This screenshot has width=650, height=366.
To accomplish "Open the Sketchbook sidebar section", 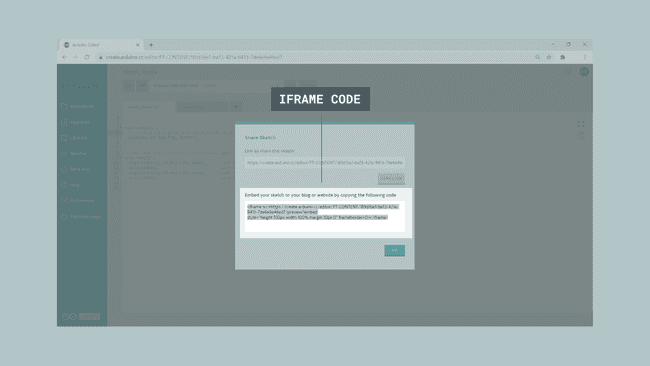I will (x=78, y=107).
